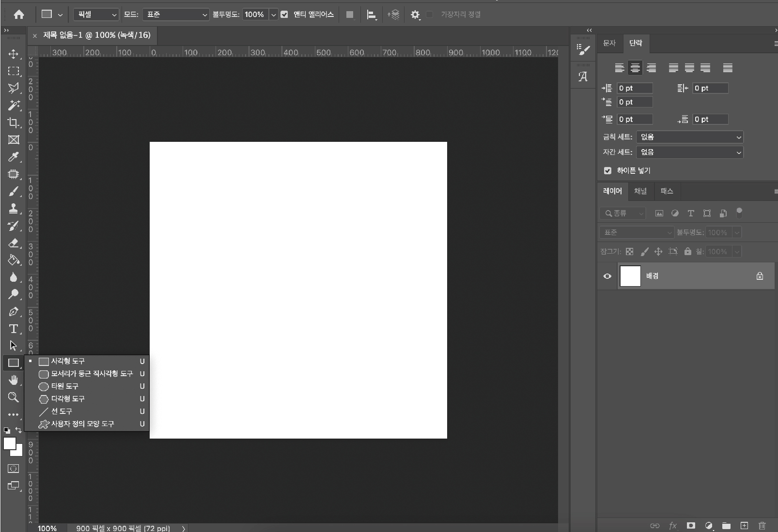Select the Pen tool

click(x=14, y=312)
